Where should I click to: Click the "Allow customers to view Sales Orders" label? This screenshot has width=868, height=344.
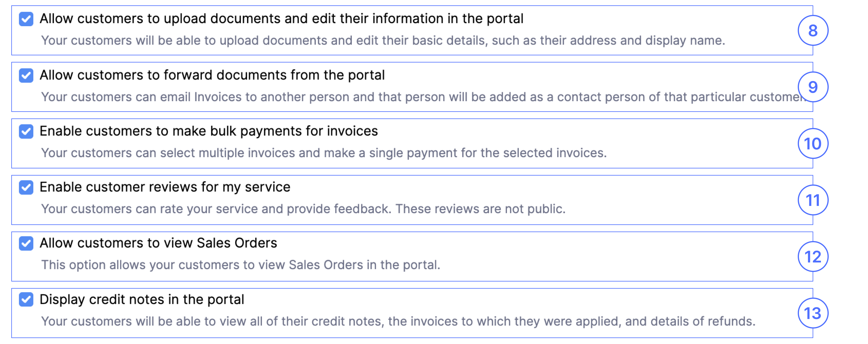click(x=158, y=243)
